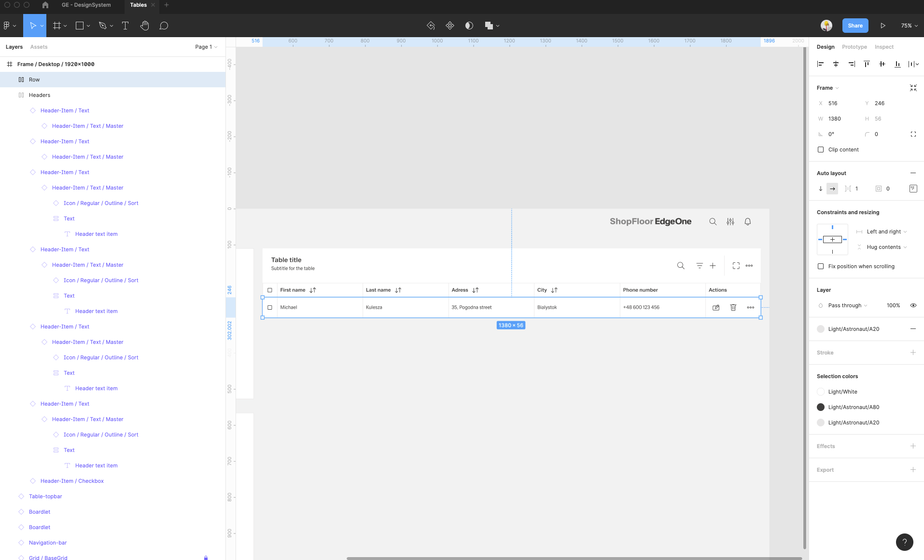Select the Table-topbar layer

tap(45, 496)
